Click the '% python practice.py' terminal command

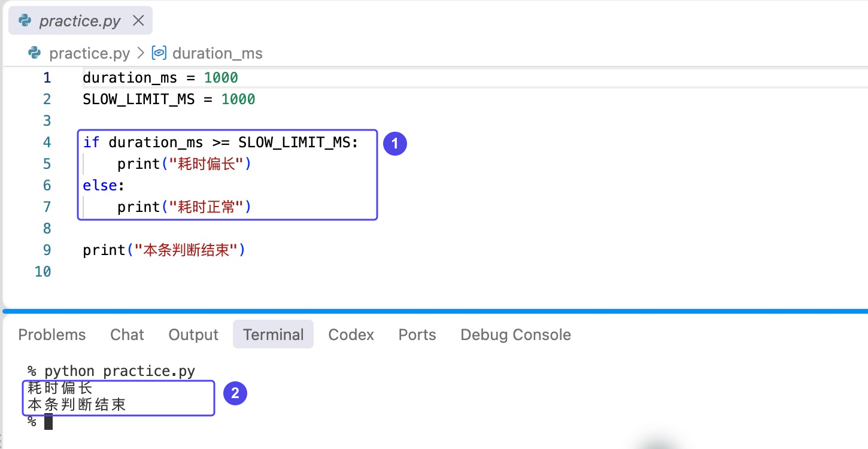111,371
